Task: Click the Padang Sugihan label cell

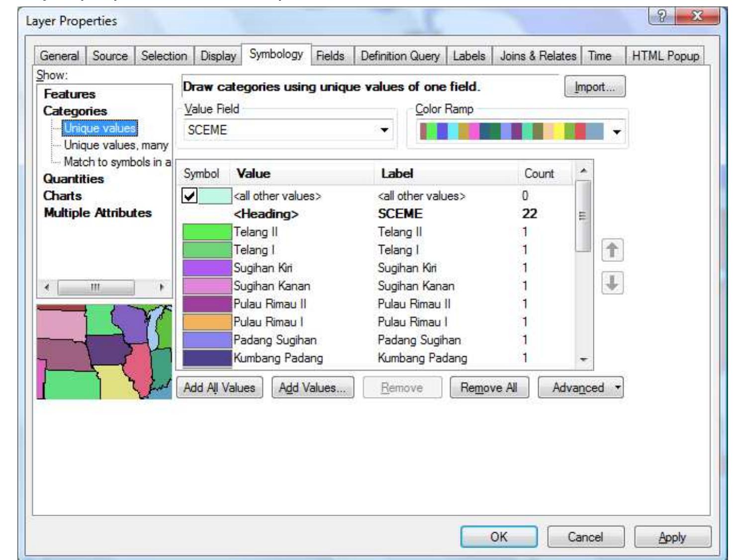Action: coord(419,340)
